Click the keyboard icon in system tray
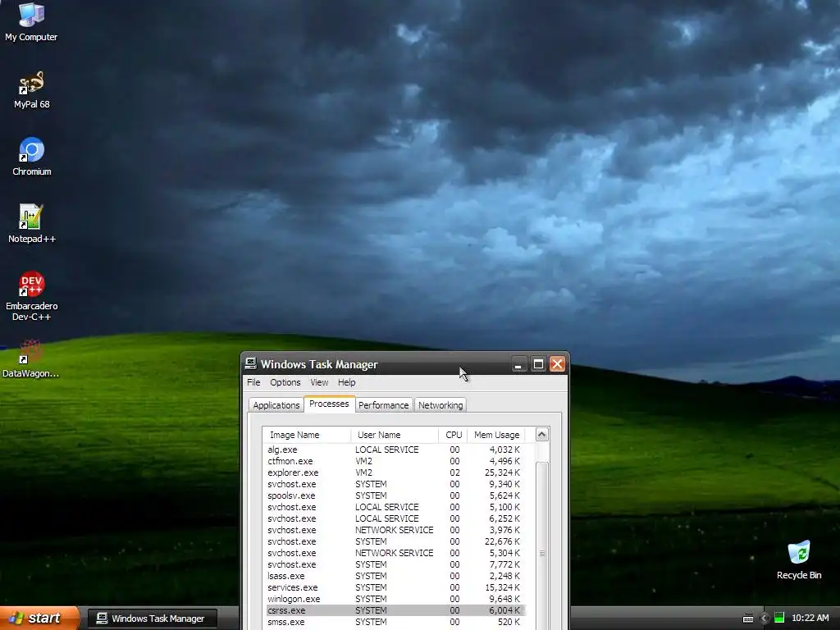The image size is (840, 630). tap(748, 619)
